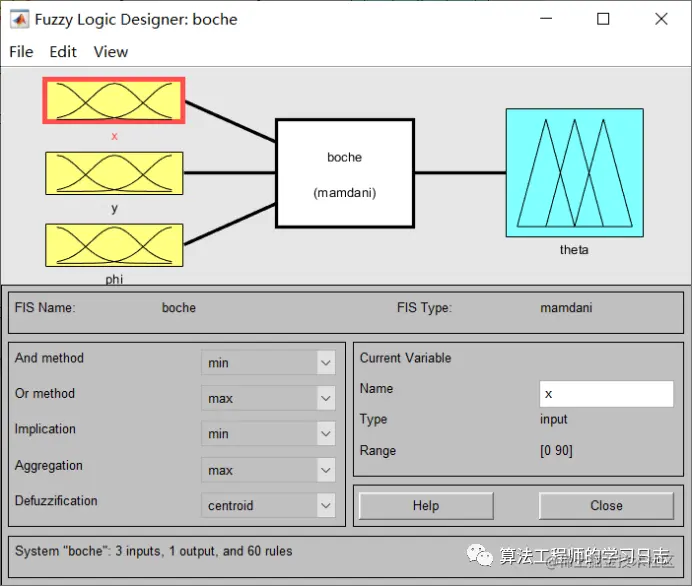692x587 pixels.
Task: Select the phi input variable block
Action: click(x=114, y=245)
